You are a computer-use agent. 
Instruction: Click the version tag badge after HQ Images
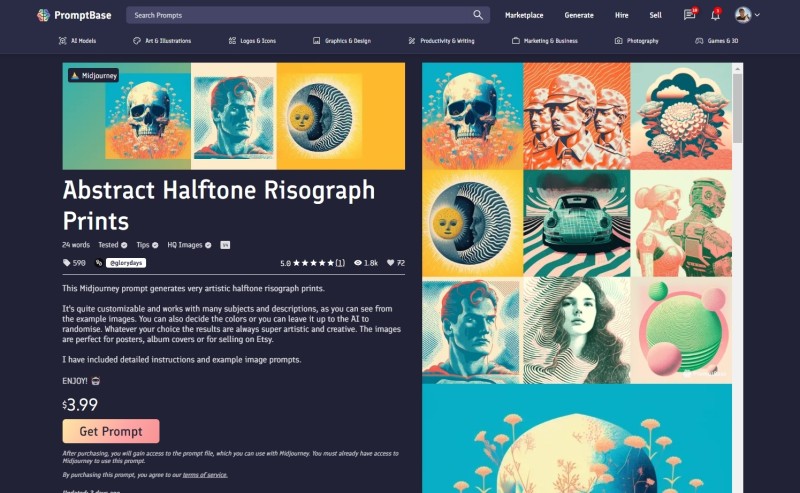[x=225, y=245]
